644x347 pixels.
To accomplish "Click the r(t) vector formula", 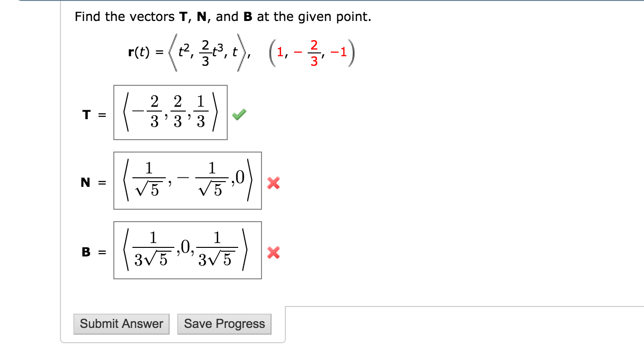I will tap(185, 51).
